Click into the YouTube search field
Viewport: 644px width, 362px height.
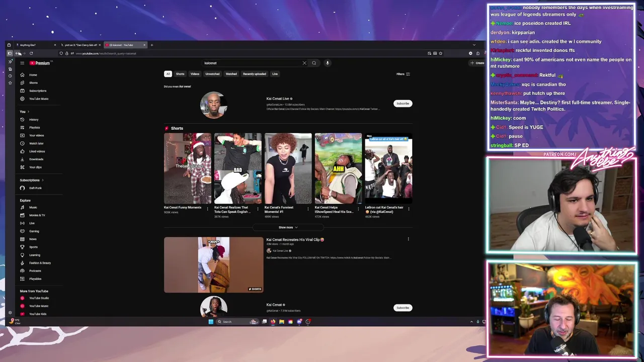point(252,63)
